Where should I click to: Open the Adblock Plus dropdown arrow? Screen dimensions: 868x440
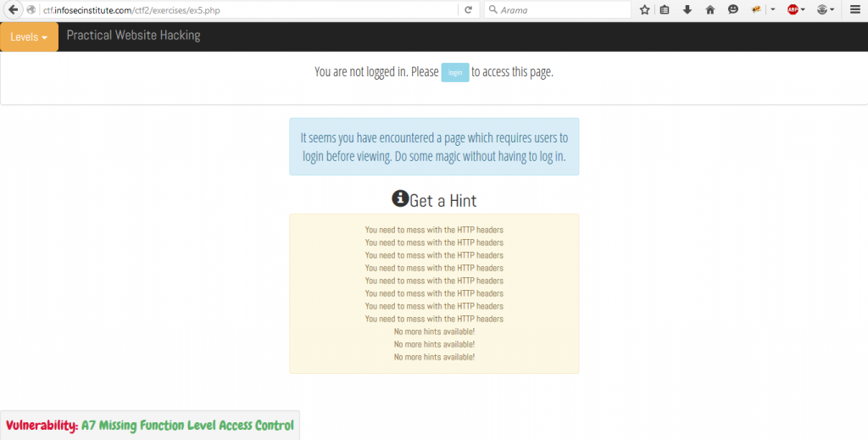(x=804, y=10)
